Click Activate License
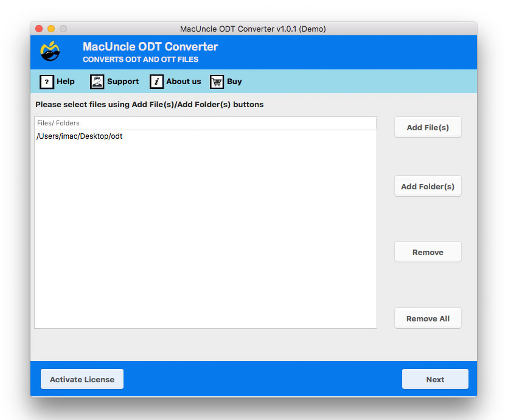 pos(82,379)
